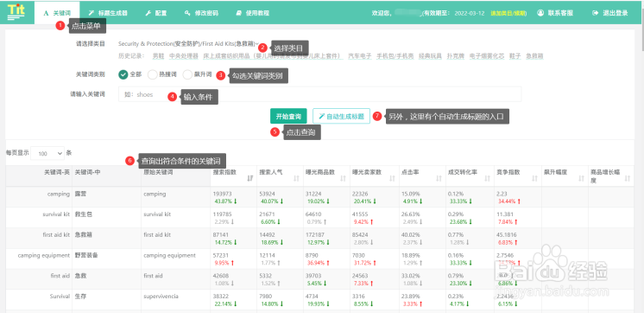The width and height of the screenshot is (644, 313).
Task: Click exposed products value 172187
Action: (315, 235)
